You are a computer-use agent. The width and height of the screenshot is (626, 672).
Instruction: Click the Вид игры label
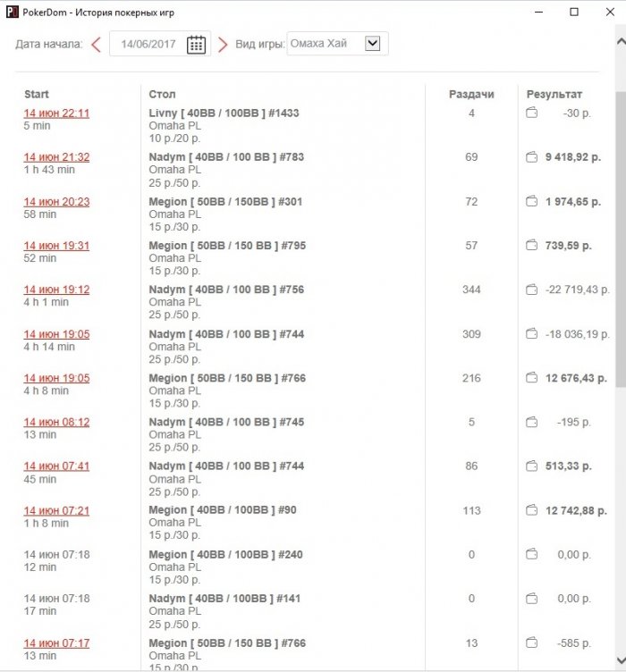(260, 44)
